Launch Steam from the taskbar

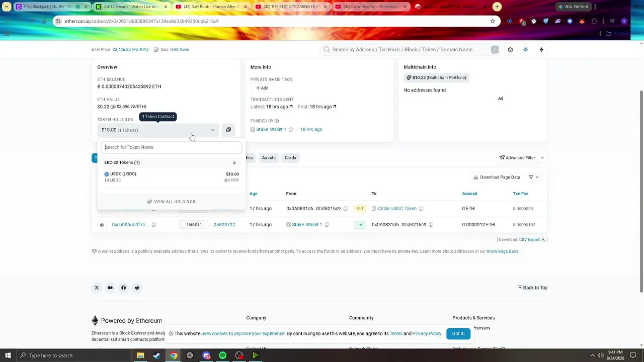(x=156, y=355)
